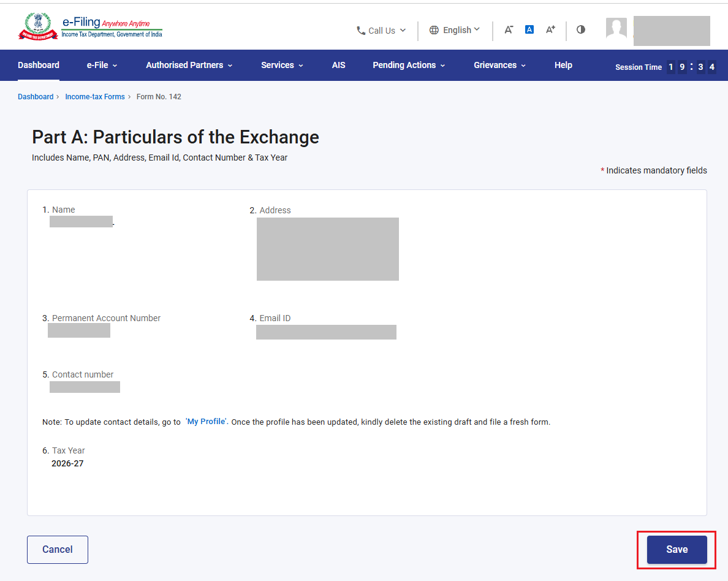Click the Form No. 142 breadcrumb text
The width and height of the screenshot is (728, 581).
[x=159, y=97]
